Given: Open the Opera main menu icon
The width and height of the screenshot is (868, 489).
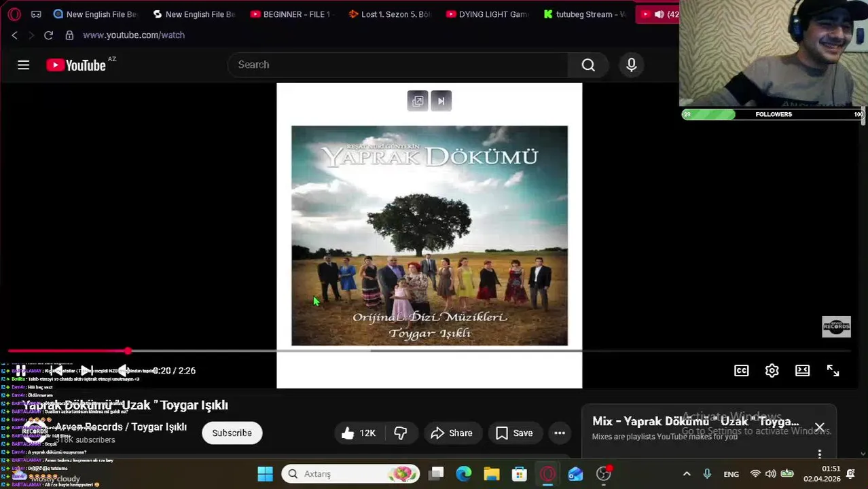Looking at the screenshot, I should point(14,14).
